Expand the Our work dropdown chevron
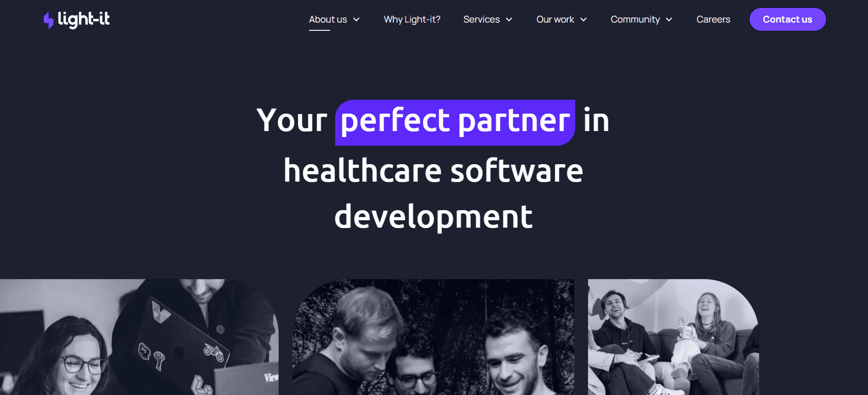Image resolution: width=868 pixels, height=395 pixels. coord(583,19)
